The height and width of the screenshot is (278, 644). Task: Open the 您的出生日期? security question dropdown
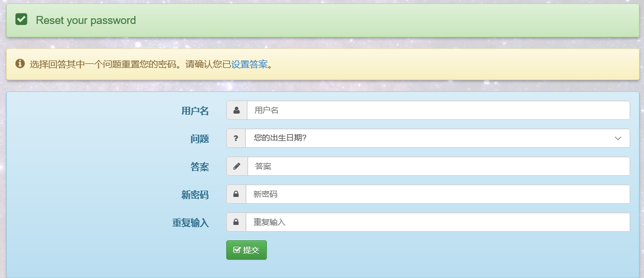click(x=437, y=138)
